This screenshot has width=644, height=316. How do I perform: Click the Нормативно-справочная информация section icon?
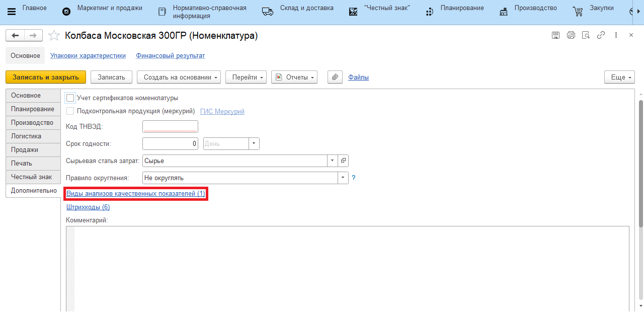162,12
